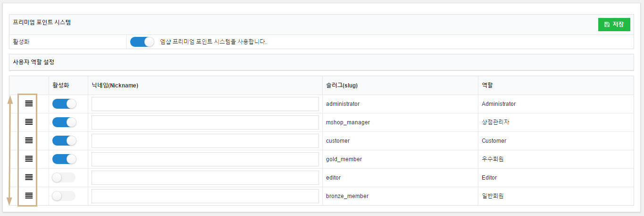Click the gold_member nickname input field
The height and width of the screenshot is (216, 644).
point(205,159)
